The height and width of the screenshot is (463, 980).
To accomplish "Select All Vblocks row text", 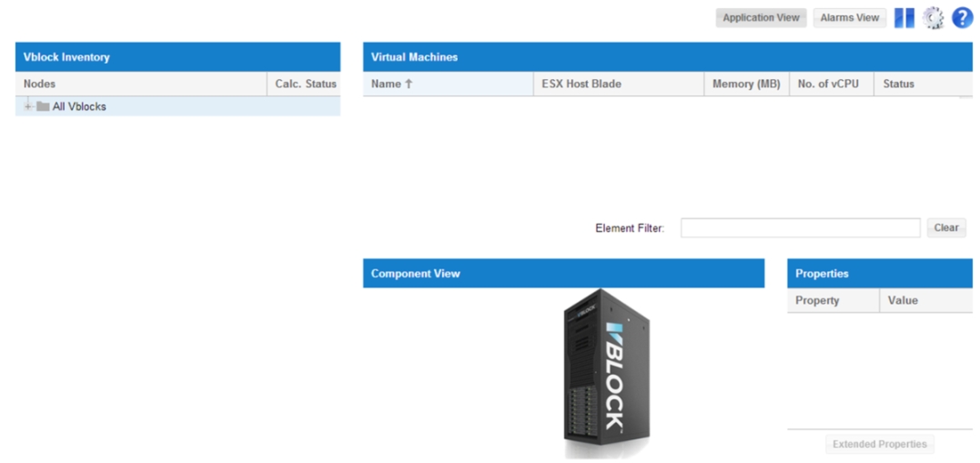I will click(x=79, y=106).
